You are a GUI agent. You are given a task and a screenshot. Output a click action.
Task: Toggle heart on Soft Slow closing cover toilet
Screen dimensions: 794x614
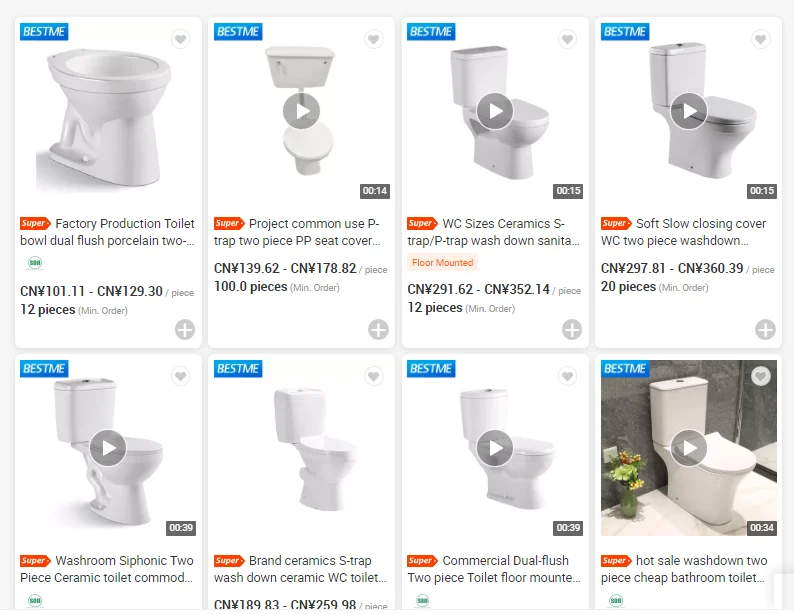[x=761, y=39]
